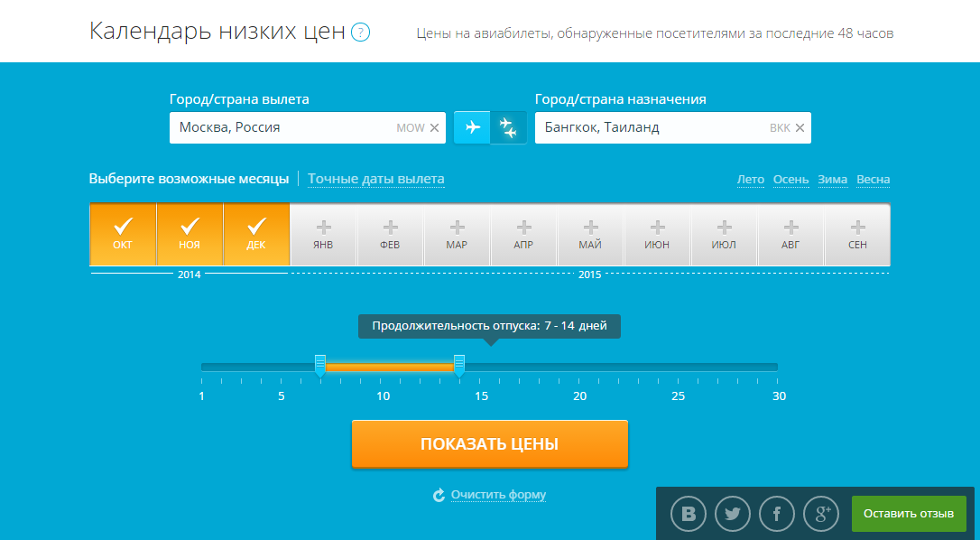Select one-way flight plane icon
The image size is (980, 540).
(472, 127)
